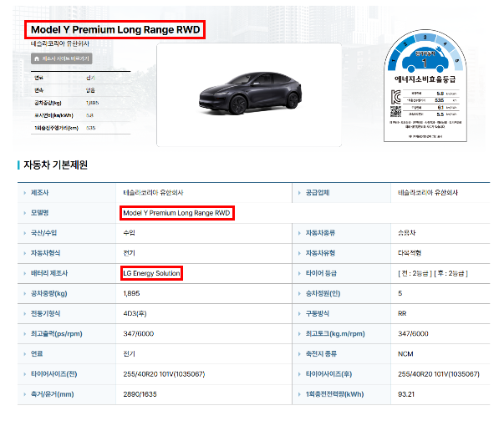
Task: Click the 전동기형식 label
Action: click(45, 313)
